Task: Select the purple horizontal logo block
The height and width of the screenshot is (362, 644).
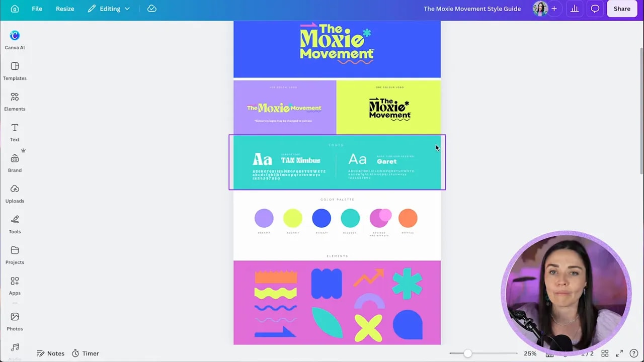Action: pos(285,107)
